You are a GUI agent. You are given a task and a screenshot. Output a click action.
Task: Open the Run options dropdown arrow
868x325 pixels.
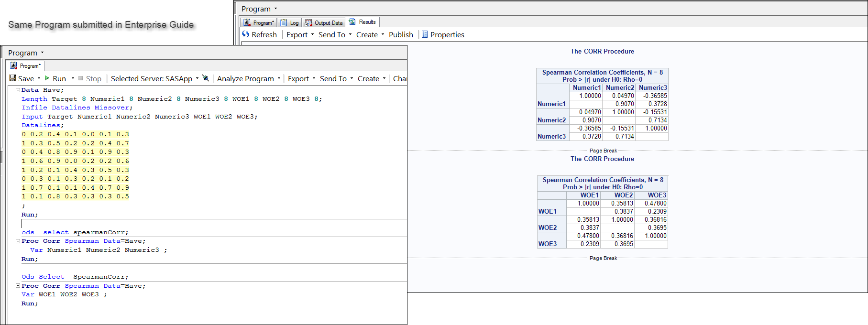73,78
